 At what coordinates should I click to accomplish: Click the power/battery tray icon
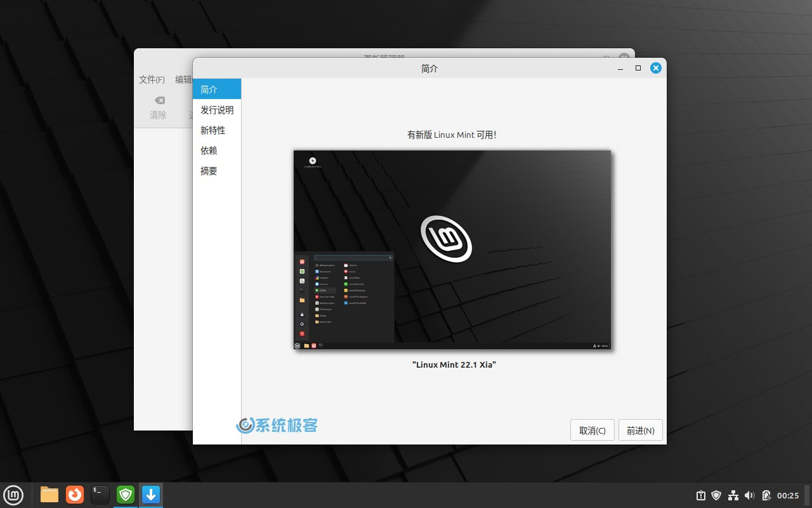(x=766, y=495)
